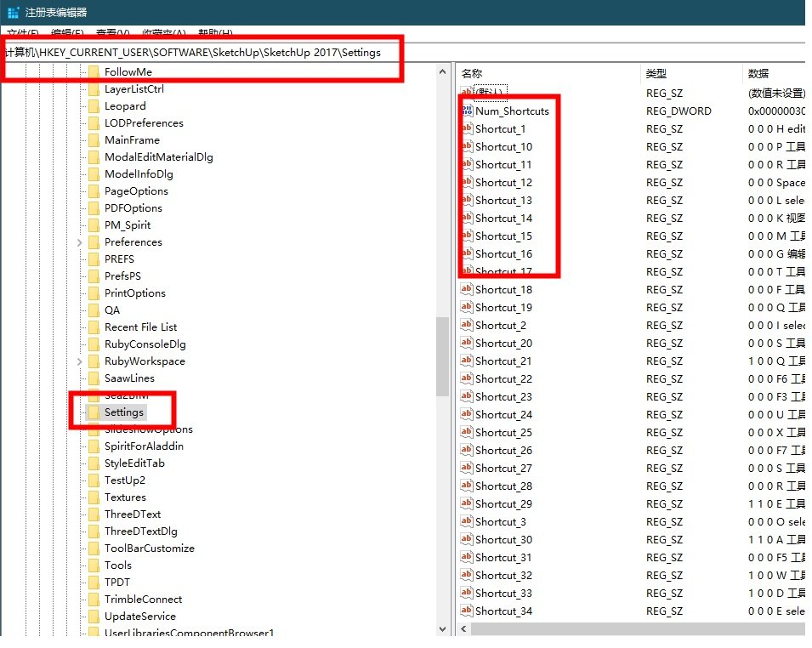Expand the RubyWorkspace registry key
Viewport: 812px width, 648px height.
[x=80, y=361]
